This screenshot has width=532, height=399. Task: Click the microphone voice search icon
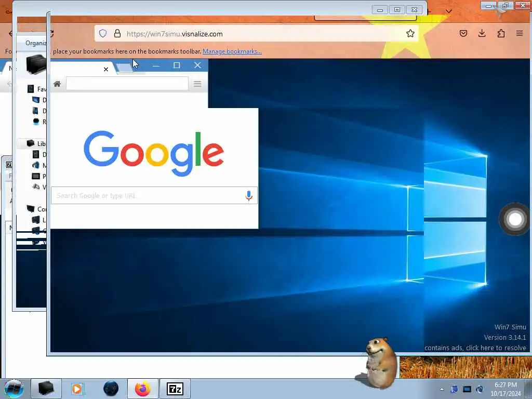click(x=249, y=196)
